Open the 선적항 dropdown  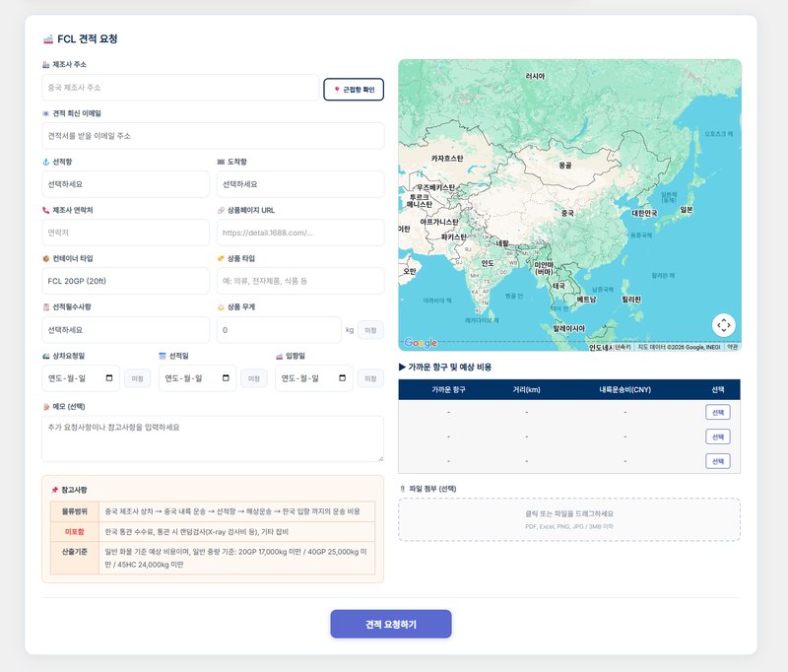pyautogui.click(x=125, y=184)
